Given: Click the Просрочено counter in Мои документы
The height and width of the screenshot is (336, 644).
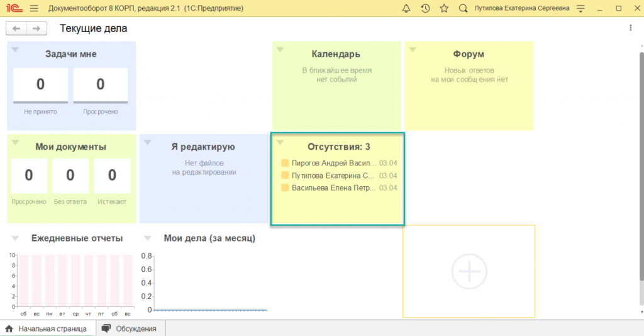Looking at the screenshot, I should tap(28, 176).
